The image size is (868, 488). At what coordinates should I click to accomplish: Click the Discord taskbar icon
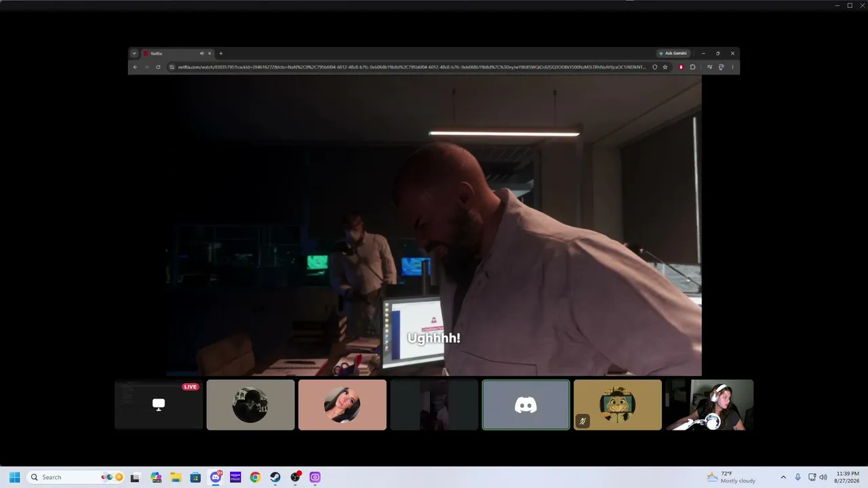point(216,477)
